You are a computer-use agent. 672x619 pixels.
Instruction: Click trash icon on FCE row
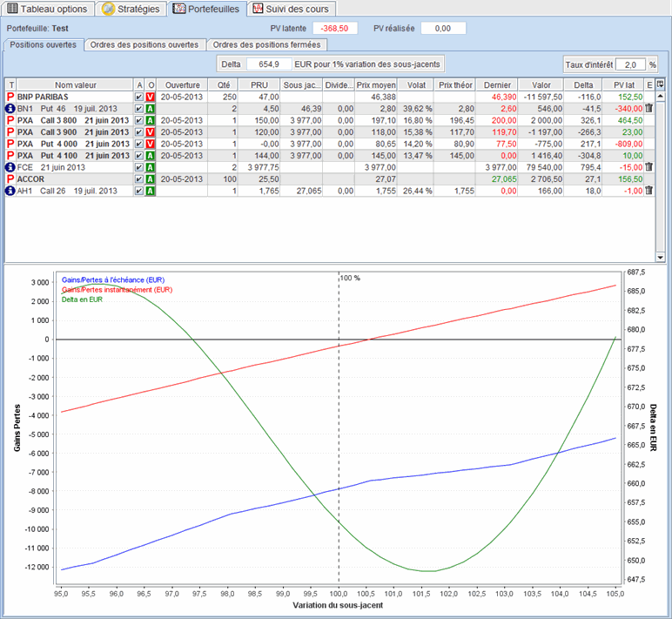coord(648,166)
